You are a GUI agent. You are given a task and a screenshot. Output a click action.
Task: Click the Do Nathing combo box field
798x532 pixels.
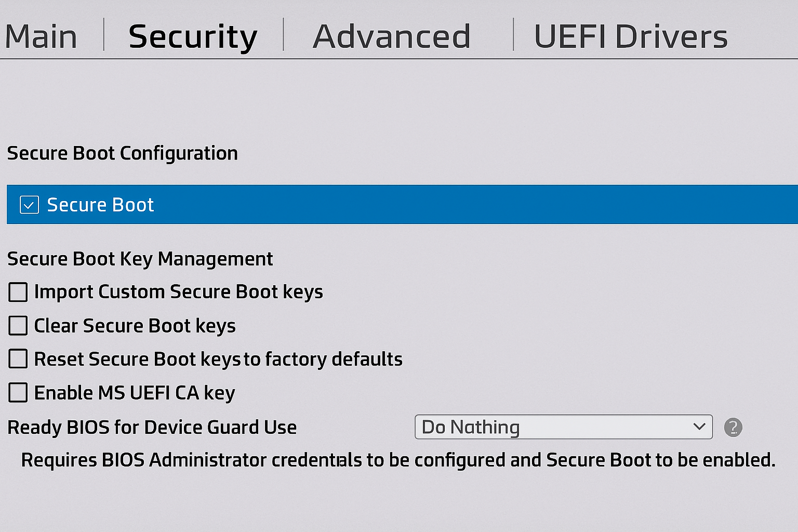click(520, 427)
